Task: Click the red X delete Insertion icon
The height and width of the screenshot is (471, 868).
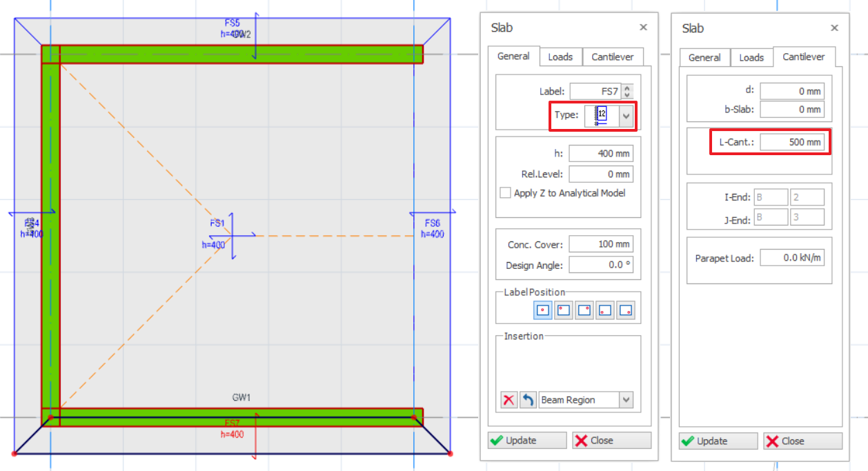Action: 509,399
